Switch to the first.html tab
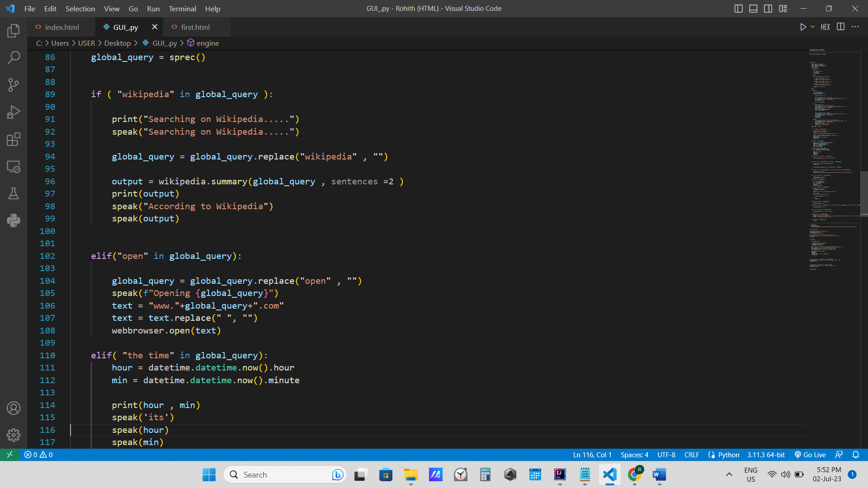Image resolution: width=868 pixels, height=488 pixels. click(195, 27)
